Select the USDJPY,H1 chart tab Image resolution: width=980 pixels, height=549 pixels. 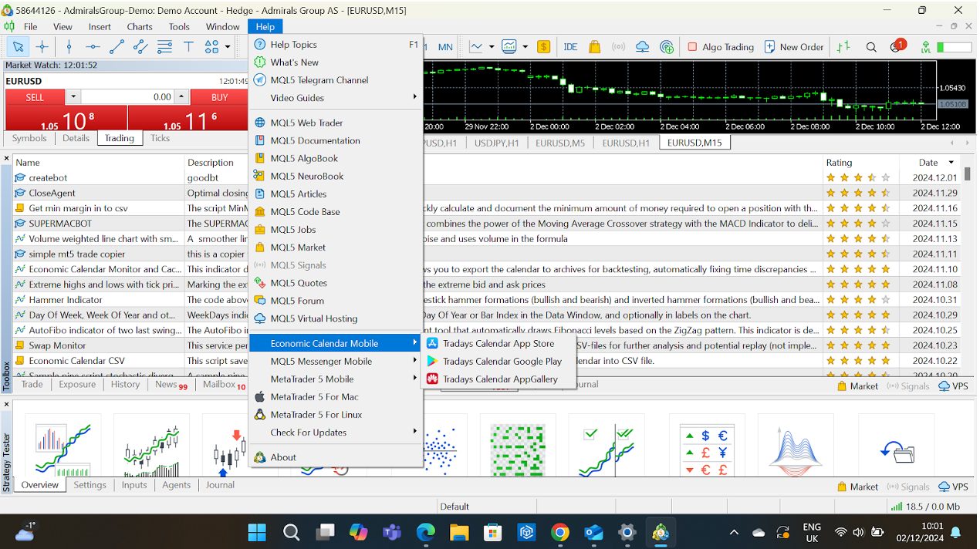(x=496, y=143)
